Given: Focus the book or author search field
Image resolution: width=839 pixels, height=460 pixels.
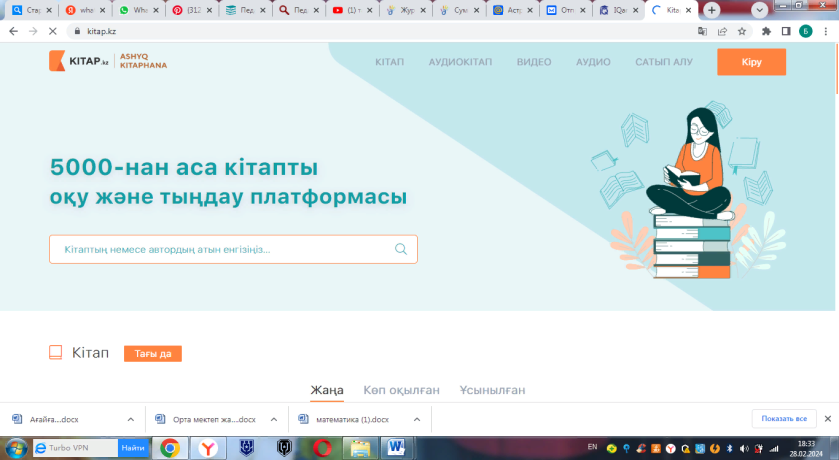Looking at the screenshot, I should click(x=220, y=249).
